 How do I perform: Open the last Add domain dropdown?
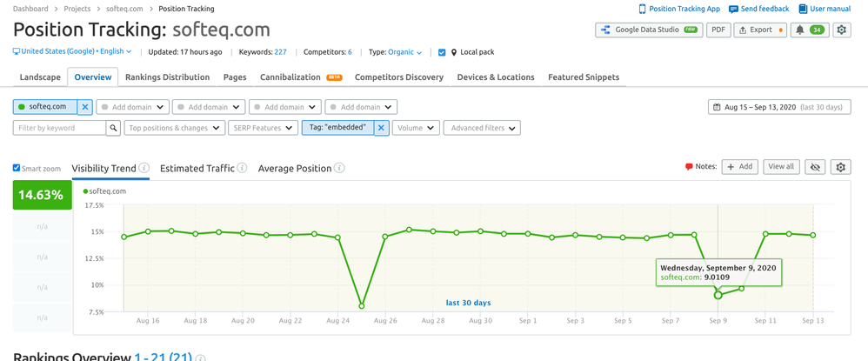[361, 107]
